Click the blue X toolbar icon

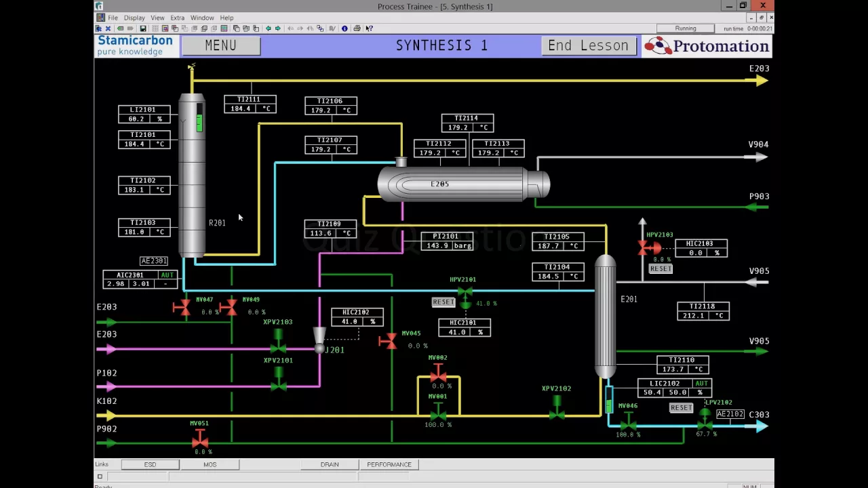click(108, 28)
